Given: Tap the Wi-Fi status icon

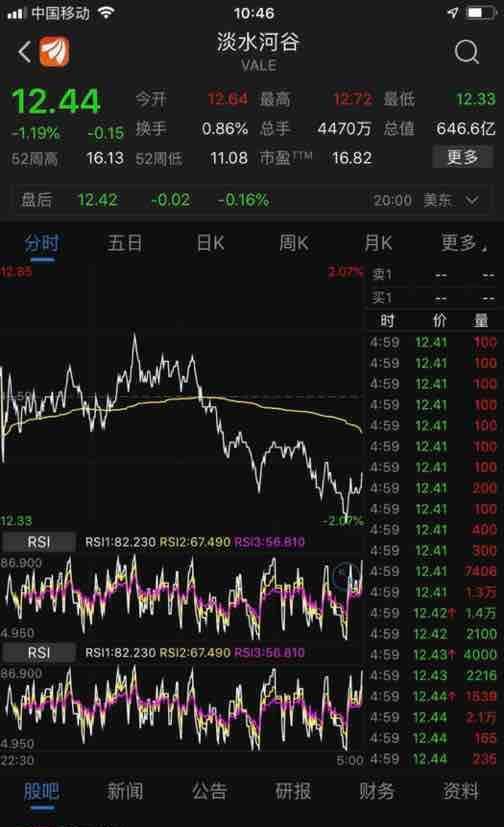Looking at the screenshot, I should tap(106, 13).
